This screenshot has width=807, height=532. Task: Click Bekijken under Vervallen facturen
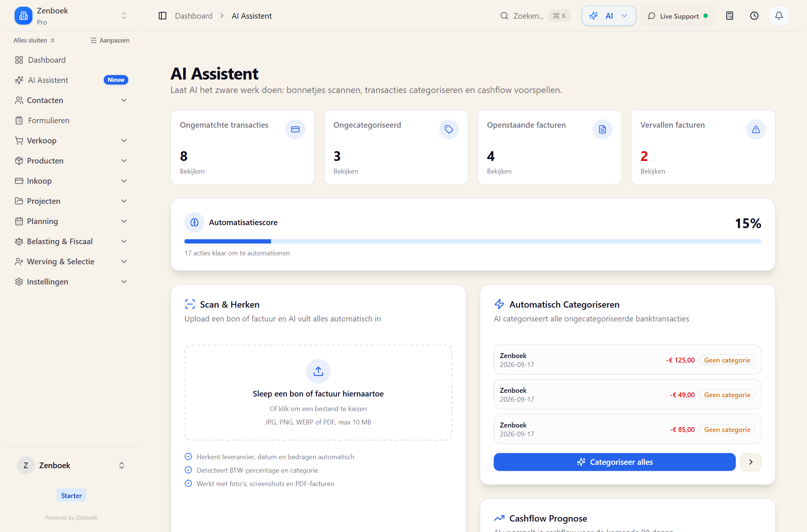653,171
